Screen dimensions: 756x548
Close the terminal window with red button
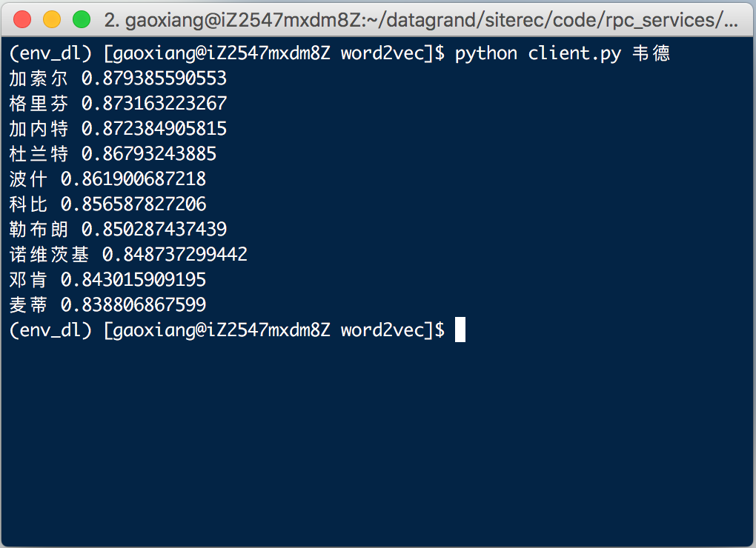tap(22, 19)
